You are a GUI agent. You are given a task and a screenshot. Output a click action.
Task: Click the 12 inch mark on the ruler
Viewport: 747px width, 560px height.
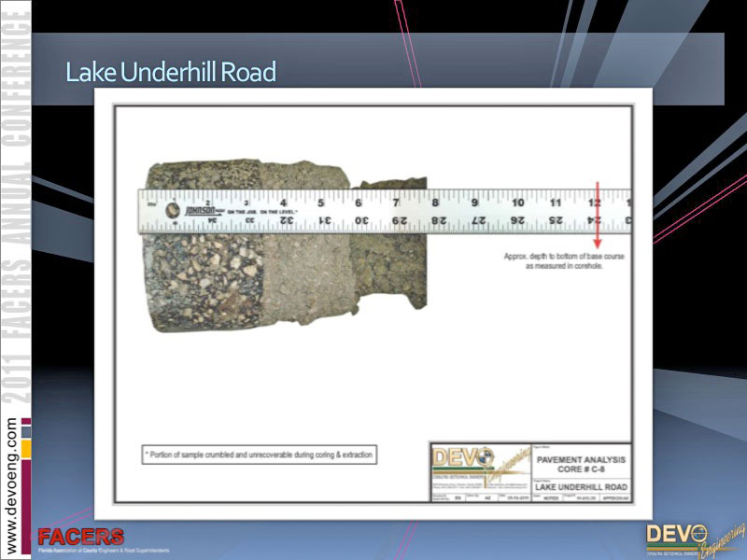pyautogui.click(x=594, y=202)
